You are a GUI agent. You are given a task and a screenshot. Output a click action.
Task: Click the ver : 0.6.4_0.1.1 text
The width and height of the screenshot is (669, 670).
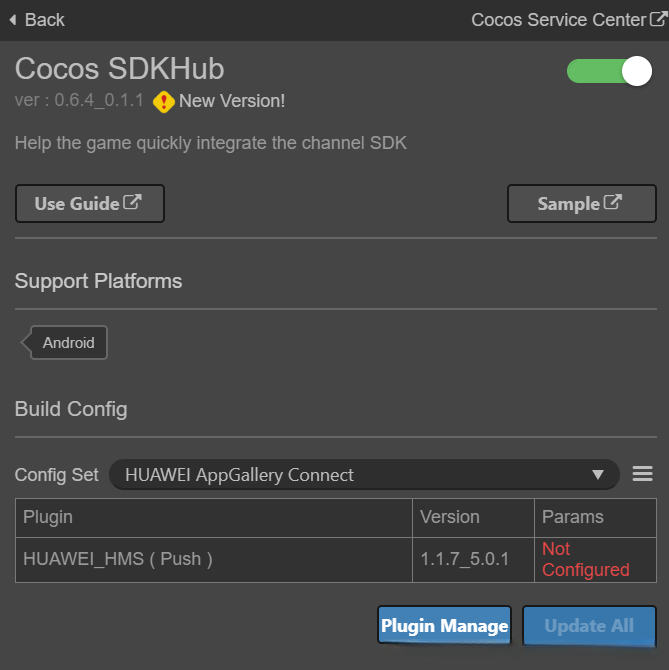pos(79,100)
